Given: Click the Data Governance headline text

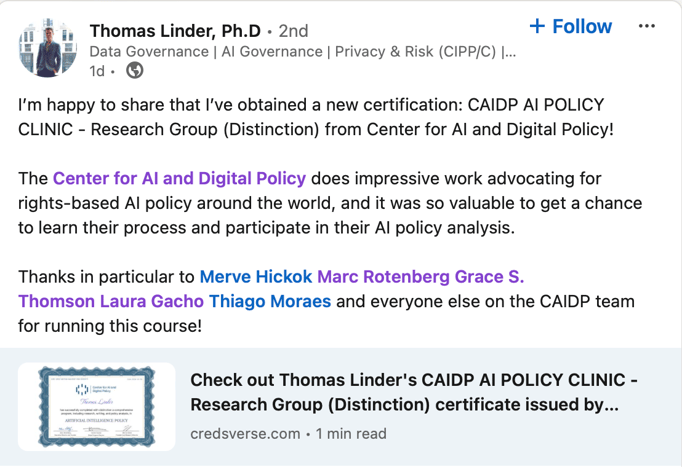Looking at the screenshot, I should [302, 51].
